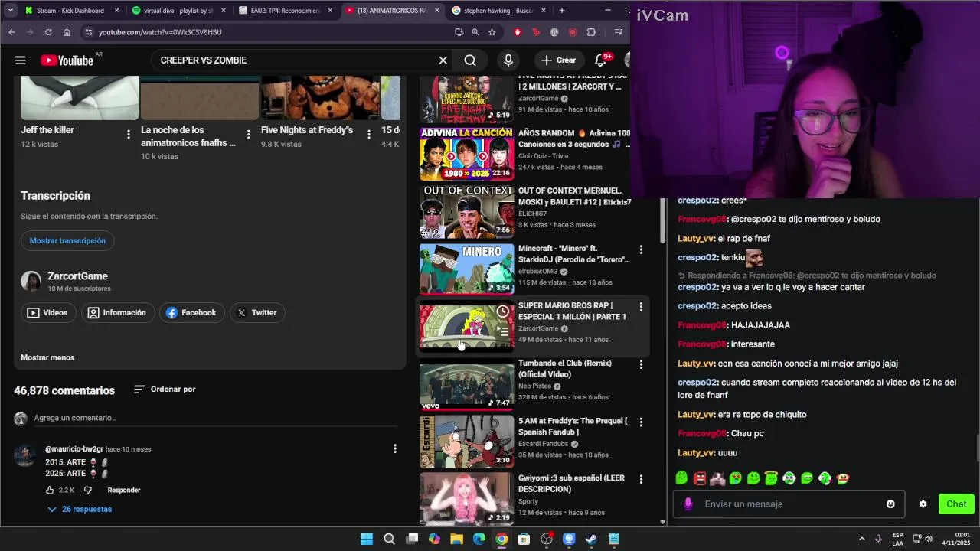Open YouTube notifications bell
The image size is (980, 551).
(x=601, y=60)
